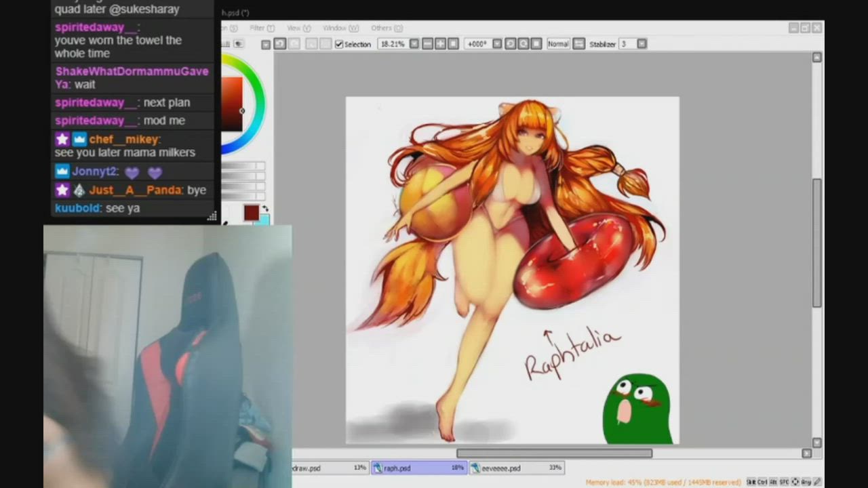Click the +000° rotation value field
Viewport: 868px width, 488px height.
(478, 44)
